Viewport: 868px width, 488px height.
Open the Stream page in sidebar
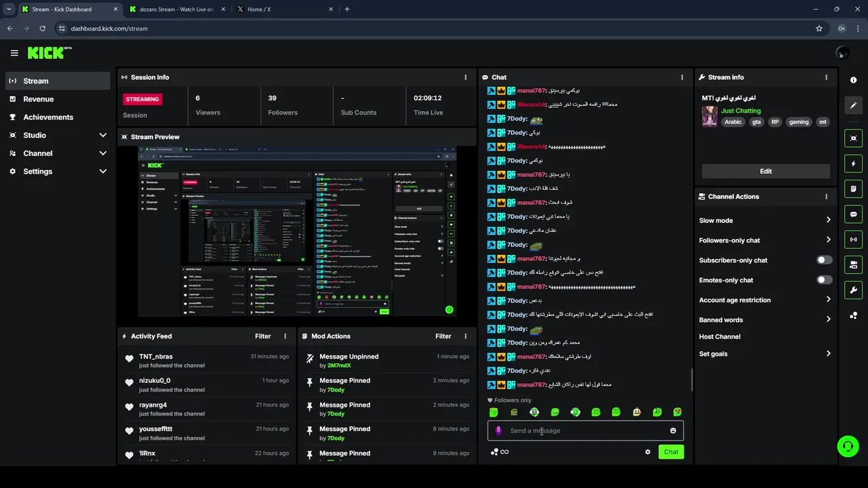click(58, 81)
